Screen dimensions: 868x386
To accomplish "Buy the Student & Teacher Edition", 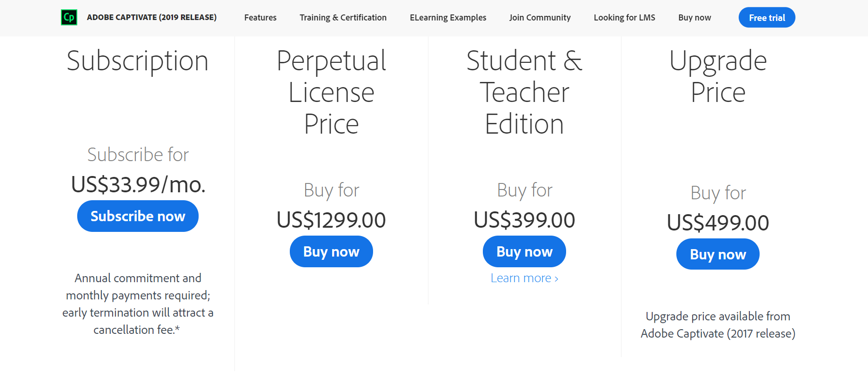I will (524, 251).
